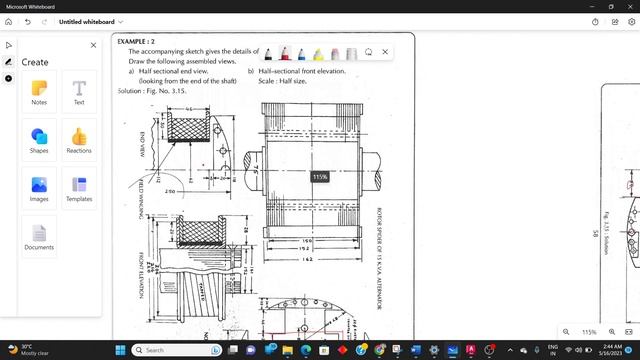Viewport: 640px width, 360px height.
Task: Open the Create plus button in the sidebar
Action: 9,78
